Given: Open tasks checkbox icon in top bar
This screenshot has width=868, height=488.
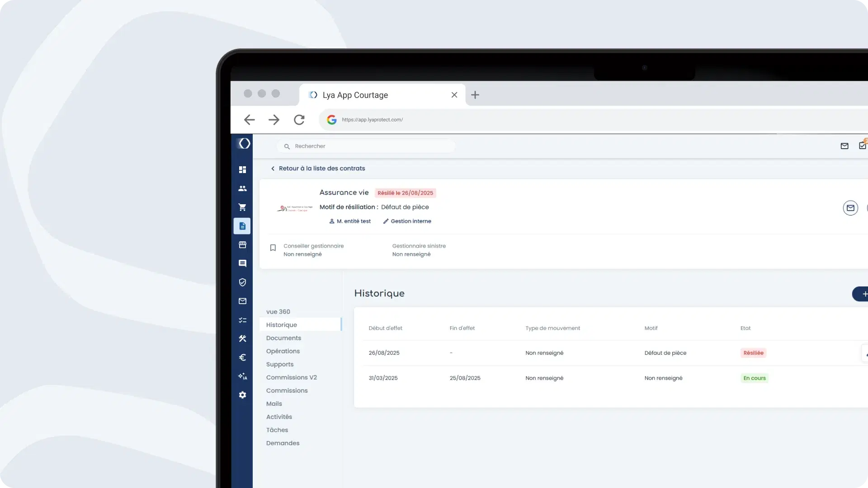Looking at the screenshot, I should [863, 145].
